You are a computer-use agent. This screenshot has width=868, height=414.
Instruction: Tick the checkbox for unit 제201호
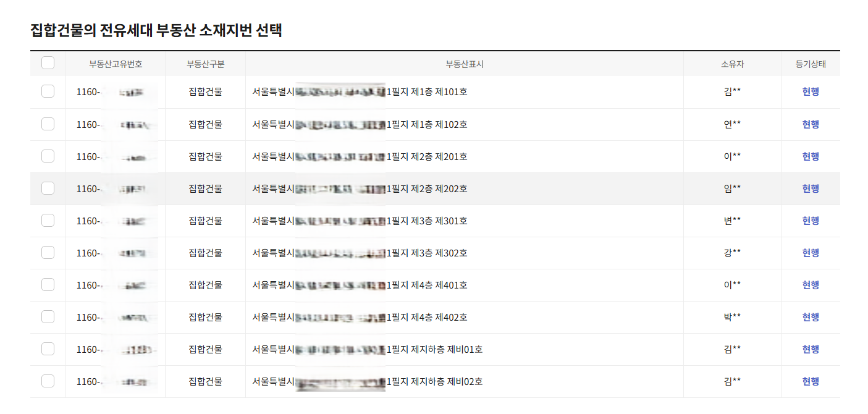48,156
